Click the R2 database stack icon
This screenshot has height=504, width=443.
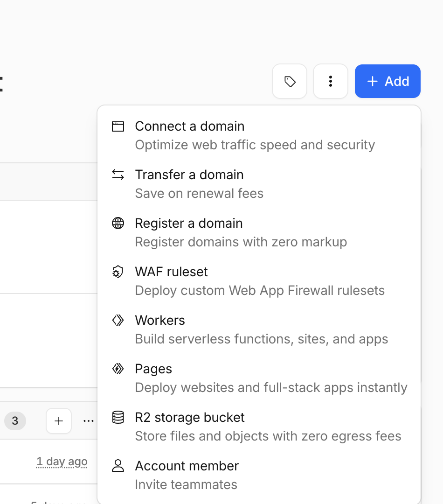click(118, 417)
